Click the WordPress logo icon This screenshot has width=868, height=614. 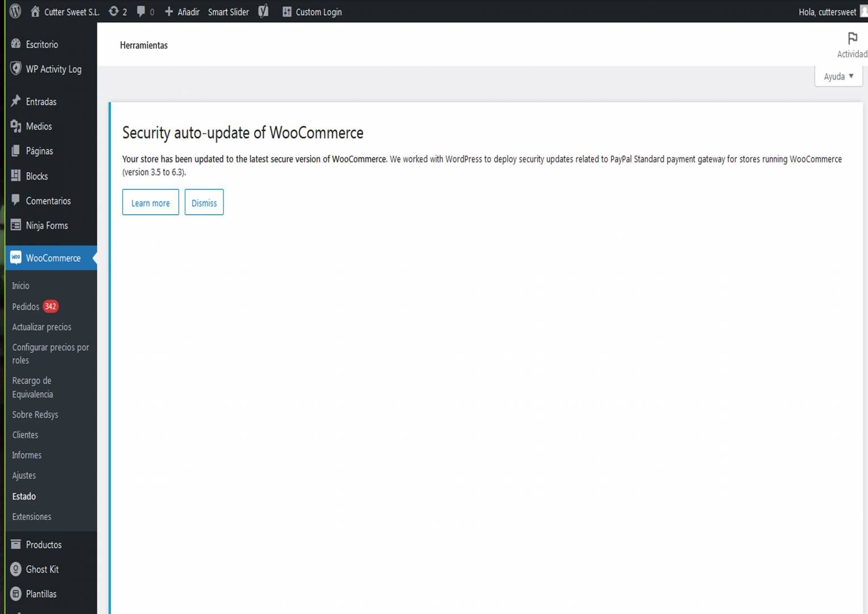[x=15, y=11]
